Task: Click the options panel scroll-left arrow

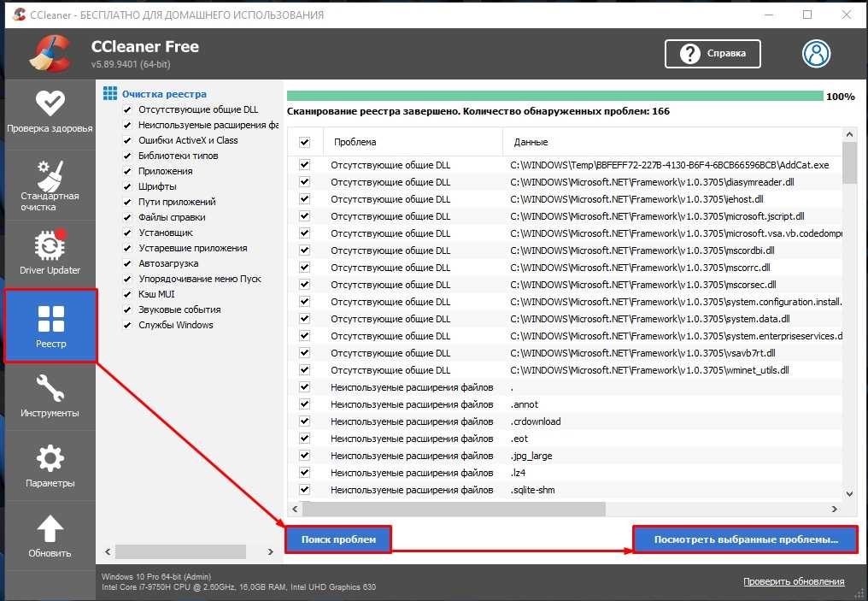Action: click(x=108, y=551)
